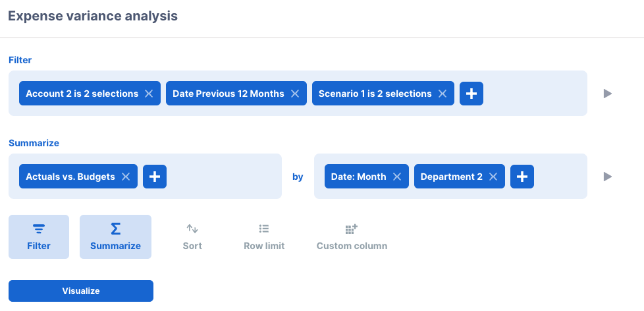
Task: Add a new filter with the plus icon
Action: [471, 94]
